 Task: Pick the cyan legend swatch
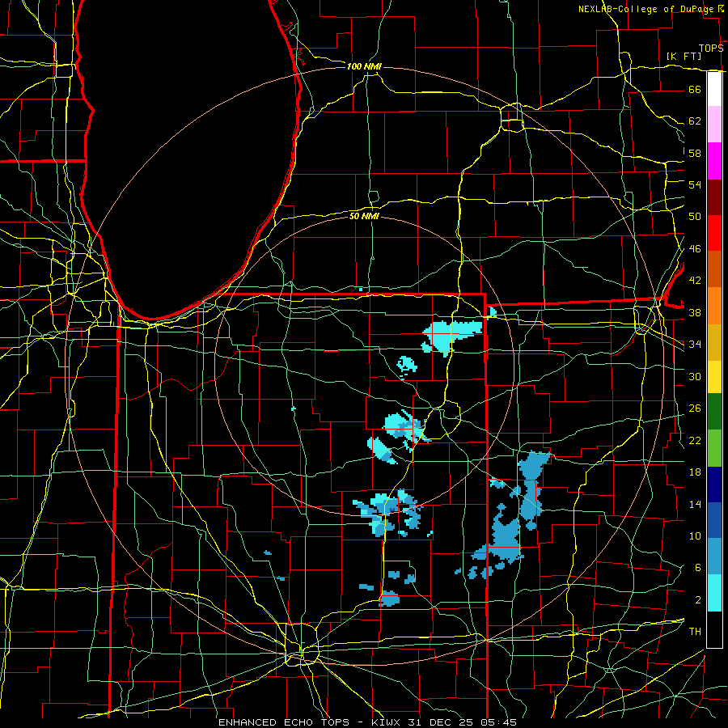(x=714, y=593)
